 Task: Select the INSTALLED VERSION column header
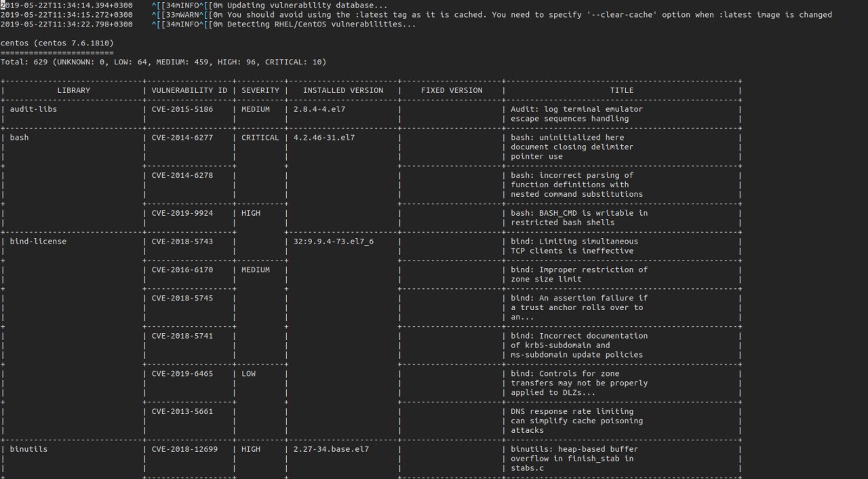[x=342, y=90]
